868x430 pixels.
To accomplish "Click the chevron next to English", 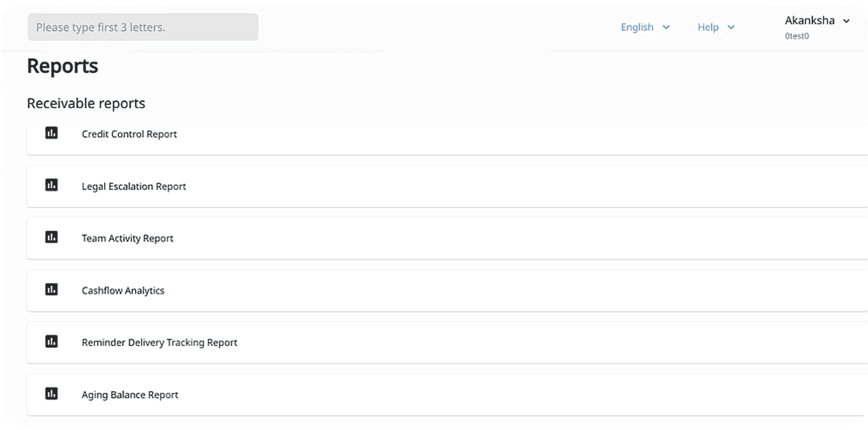I will 666,27.
